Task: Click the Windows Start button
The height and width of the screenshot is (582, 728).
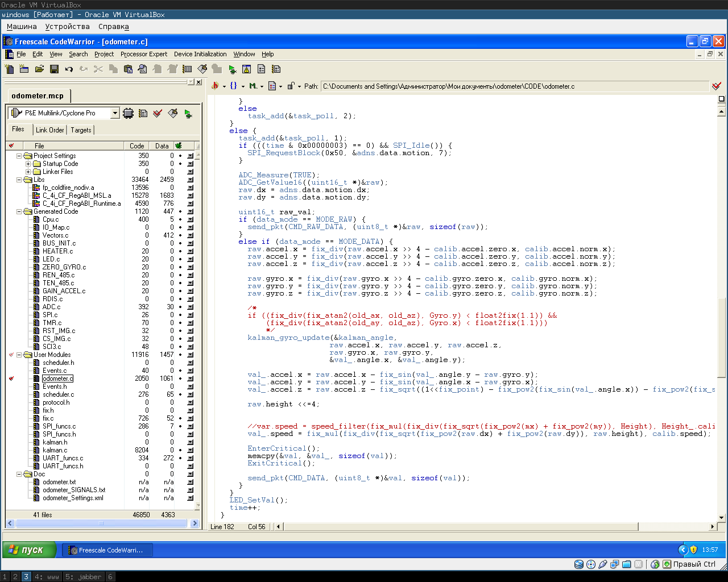Action: click(29, 550)
